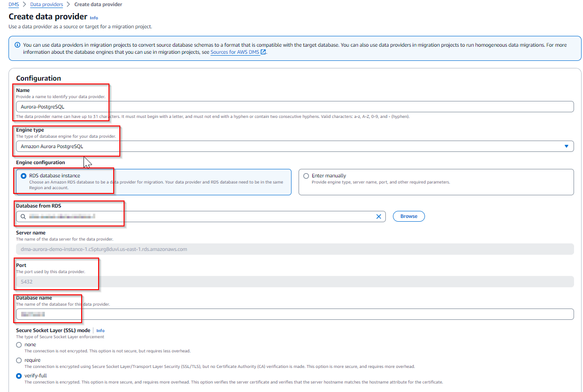Clear the Database from RDS selection

(378, 217)
